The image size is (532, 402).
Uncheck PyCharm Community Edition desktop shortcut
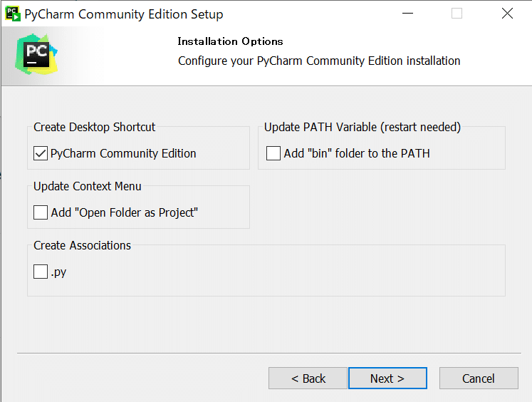pyautogui.click(x=41, y=153)
